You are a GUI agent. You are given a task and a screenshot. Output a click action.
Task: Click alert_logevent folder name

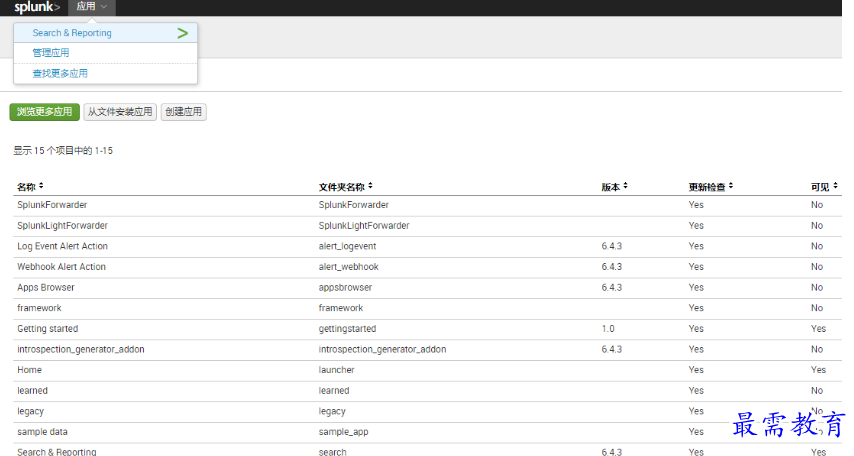pos(347,246)
